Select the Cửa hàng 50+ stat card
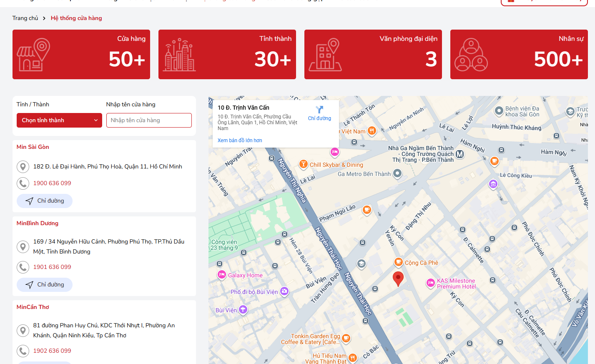Image resolution: width=595 pixels, height=364 pixels. click(x=81, y=54)
